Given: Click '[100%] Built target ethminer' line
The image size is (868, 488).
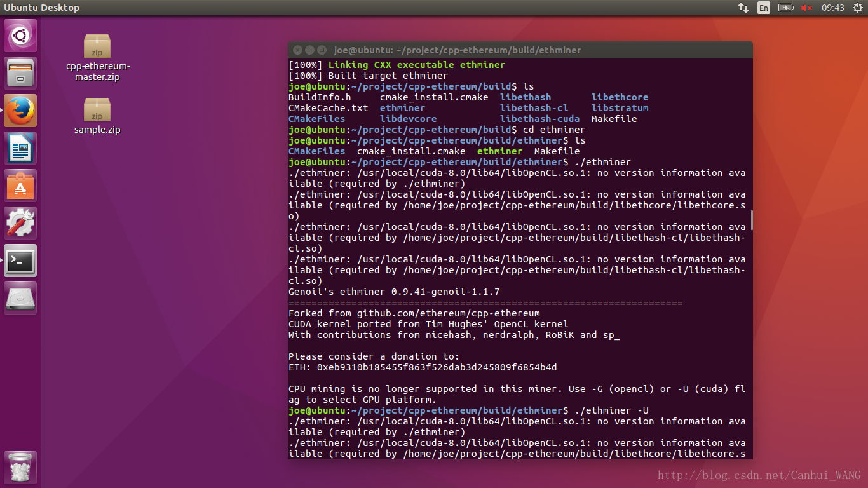Looking at the screenshot, I should coord(368,76).
